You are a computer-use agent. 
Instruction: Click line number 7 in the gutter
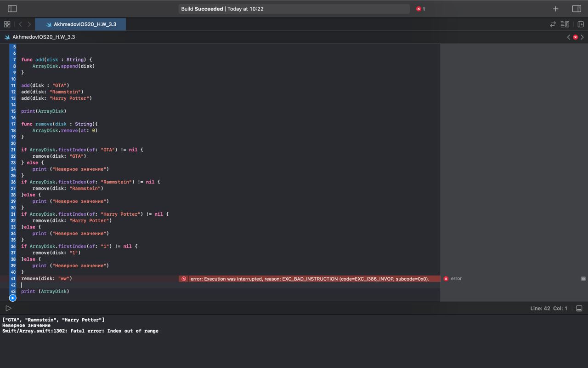tap(14, 60)
